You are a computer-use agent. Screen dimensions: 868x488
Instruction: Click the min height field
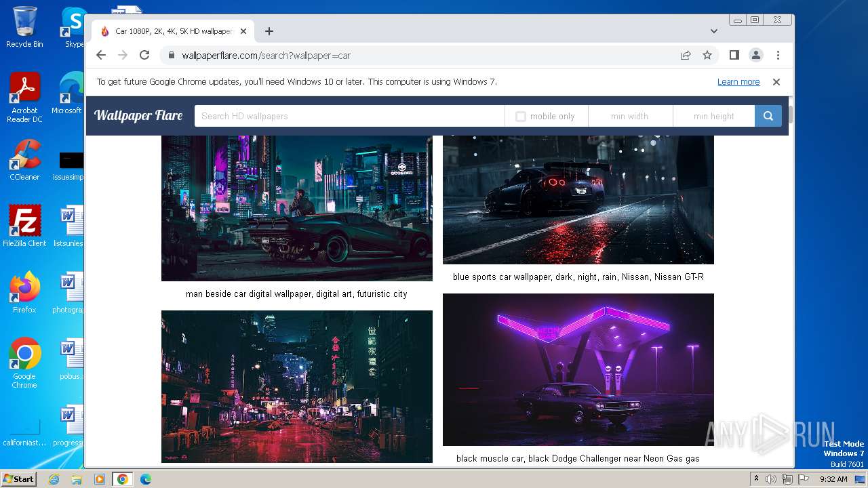pos(714,116)
